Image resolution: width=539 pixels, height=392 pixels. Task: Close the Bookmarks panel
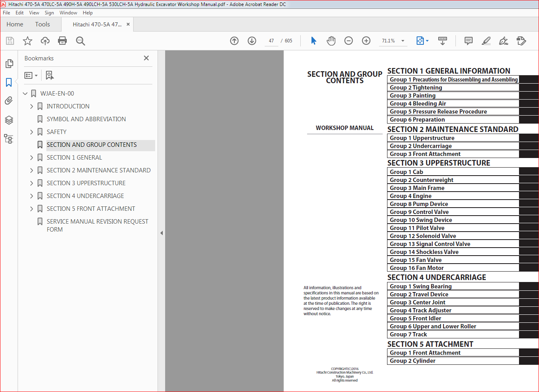(146, 58)
